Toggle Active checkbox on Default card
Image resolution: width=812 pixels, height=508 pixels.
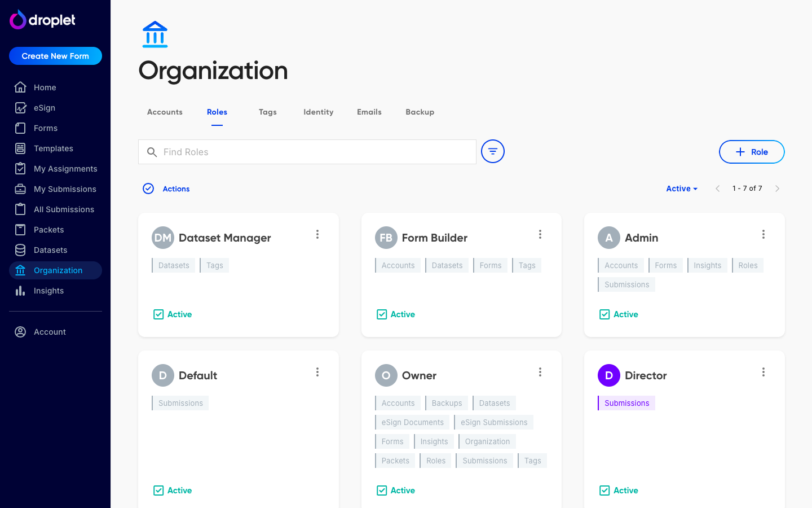click(x=158, y=491)
